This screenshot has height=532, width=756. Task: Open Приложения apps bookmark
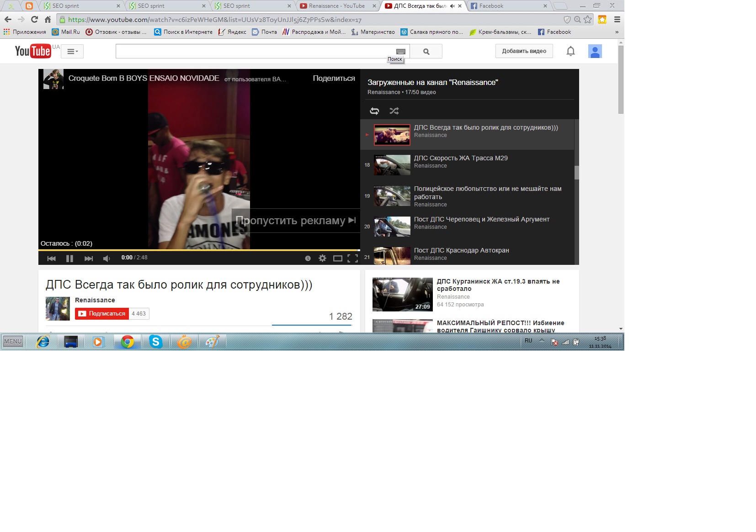(25, 32)
